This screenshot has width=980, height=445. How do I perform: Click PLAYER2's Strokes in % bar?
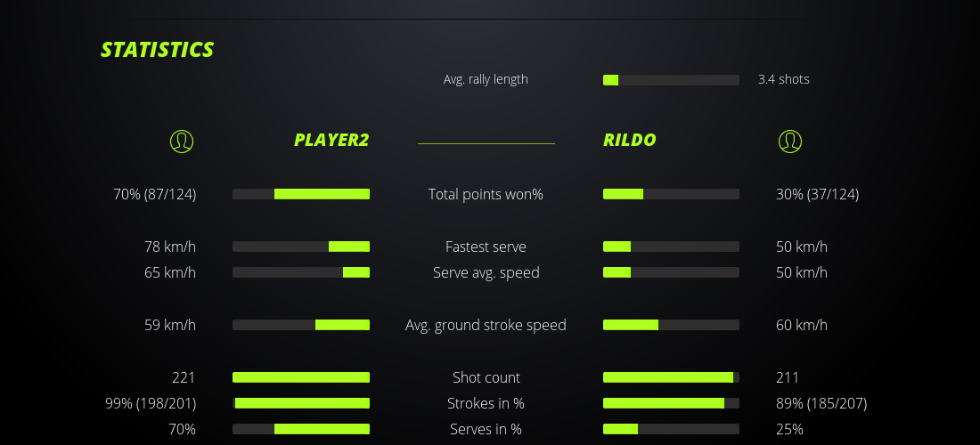coord(301,403)
